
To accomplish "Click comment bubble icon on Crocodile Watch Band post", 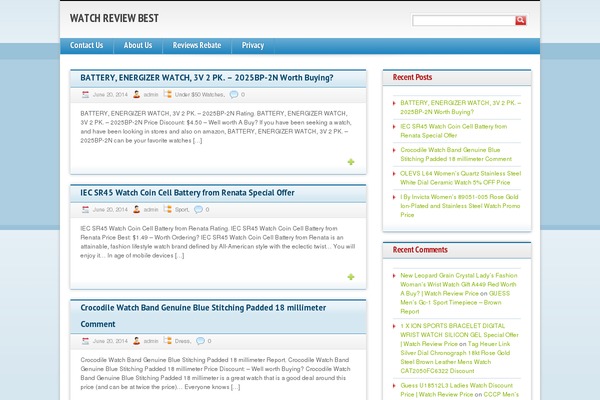I will (x=200, y=341).
